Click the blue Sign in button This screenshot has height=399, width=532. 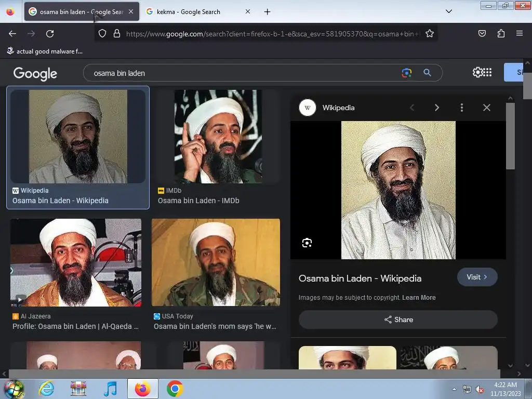point(514,72)
